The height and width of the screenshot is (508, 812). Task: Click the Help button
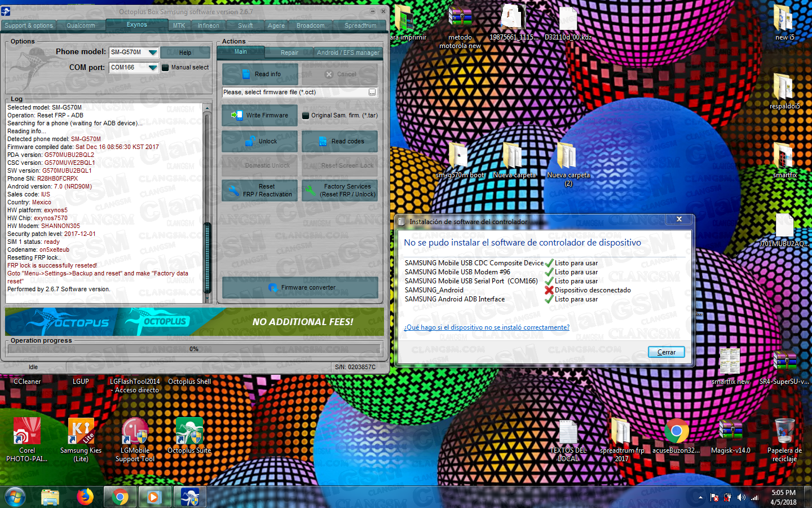(x=185, y=52)
